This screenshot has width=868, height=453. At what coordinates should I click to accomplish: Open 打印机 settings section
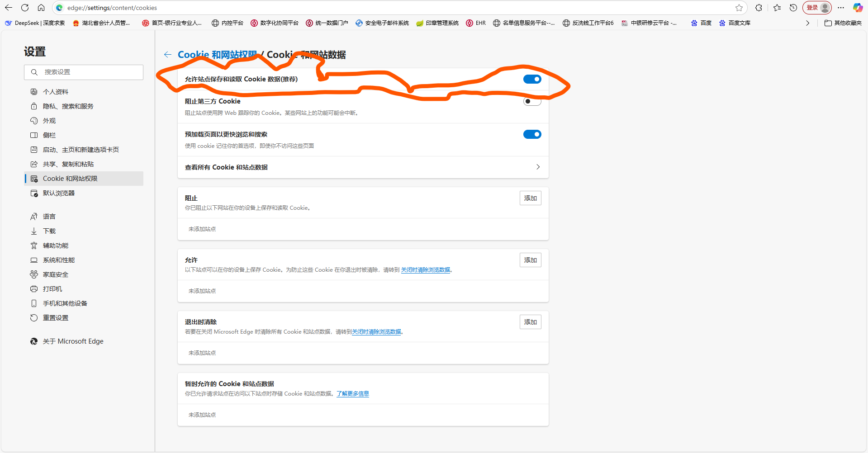[x=84, y=289]
